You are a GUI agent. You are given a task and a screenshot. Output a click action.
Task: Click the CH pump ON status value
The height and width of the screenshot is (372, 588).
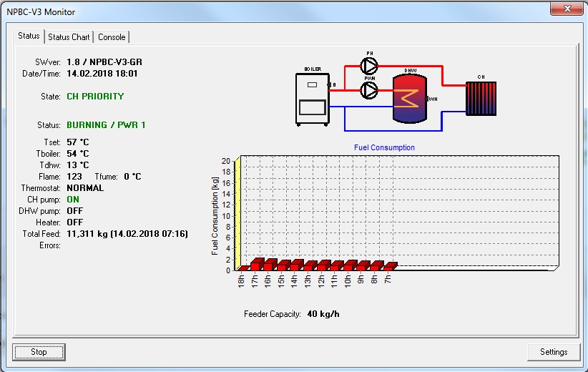click(x=73, y=200)
